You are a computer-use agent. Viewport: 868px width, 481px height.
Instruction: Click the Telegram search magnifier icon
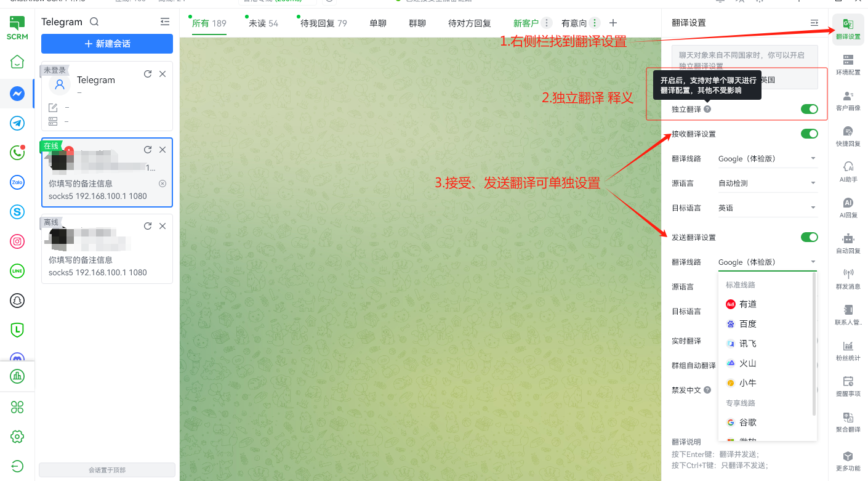[x=94, y=22]
